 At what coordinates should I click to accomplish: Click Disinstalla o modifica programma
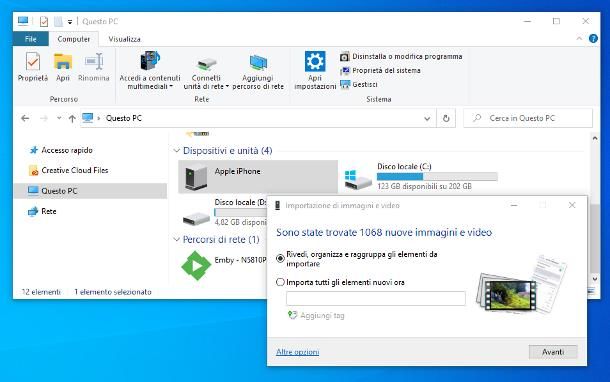(401, 56)
